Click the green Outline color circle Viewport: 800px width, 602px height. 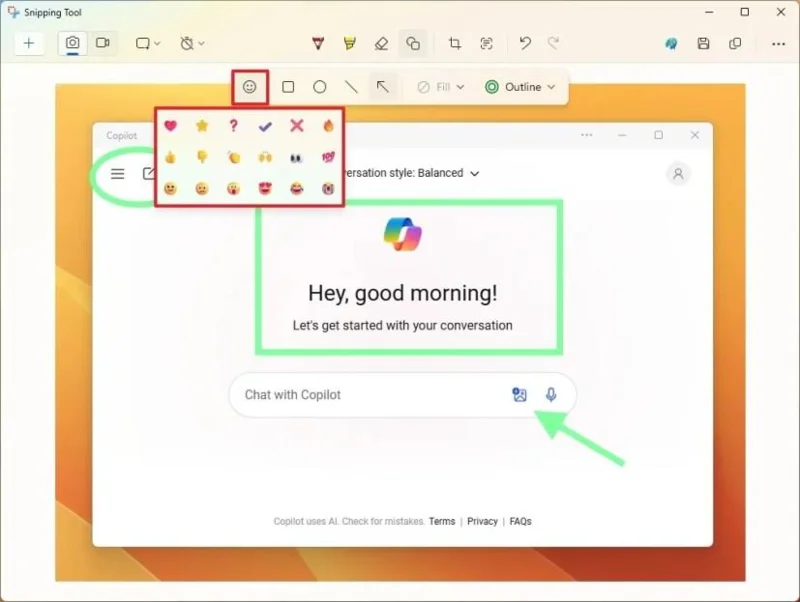click(491, 87)
